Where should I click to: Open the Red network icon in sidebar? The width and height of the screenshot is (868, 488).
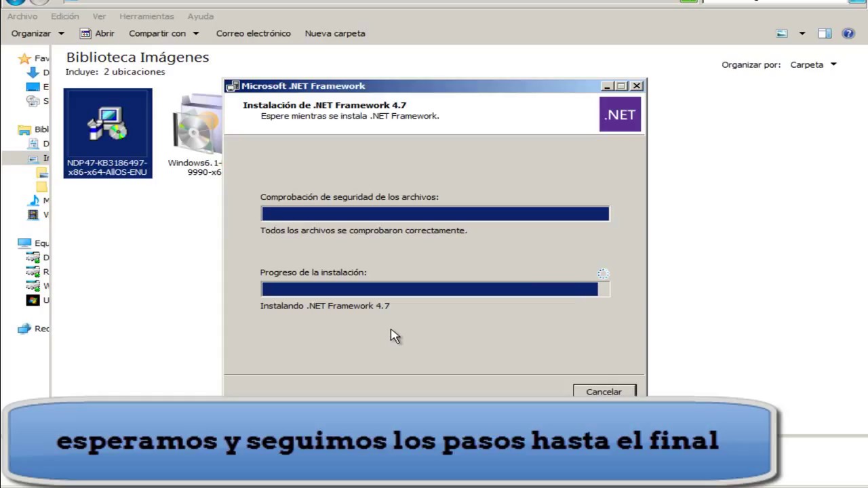(x=24, y=329)
